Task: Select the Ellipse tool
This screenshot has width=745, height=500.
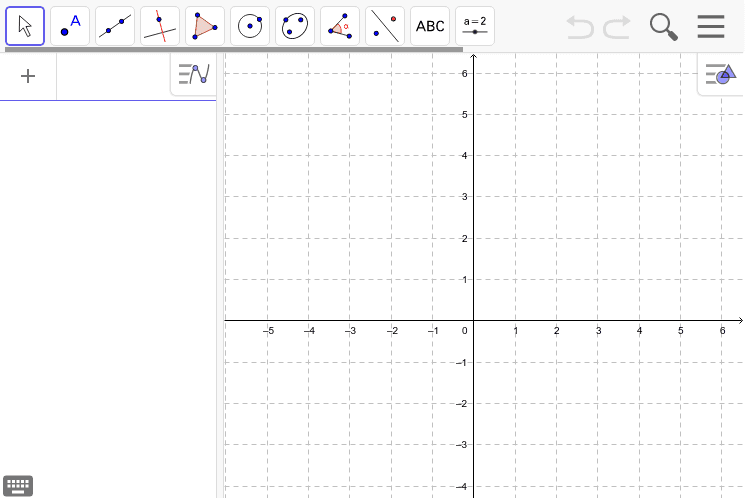Action: pyautogui.click(x=295, y=26)
